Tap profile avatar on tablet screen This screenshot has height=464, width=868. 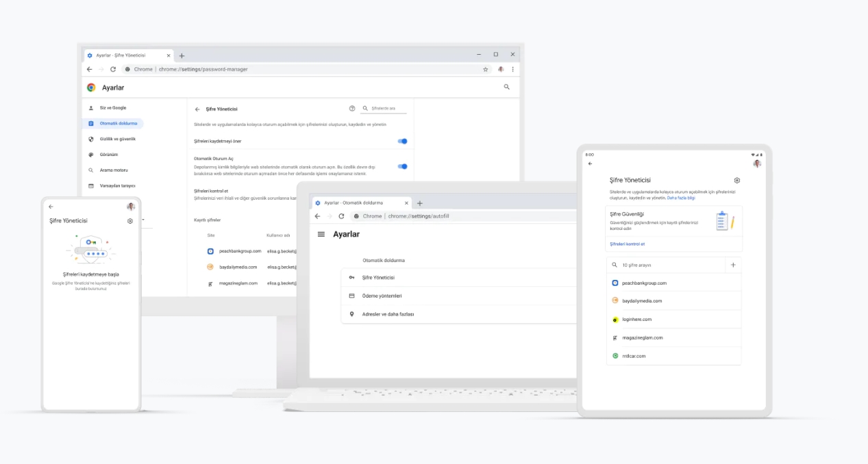(757, 164)
